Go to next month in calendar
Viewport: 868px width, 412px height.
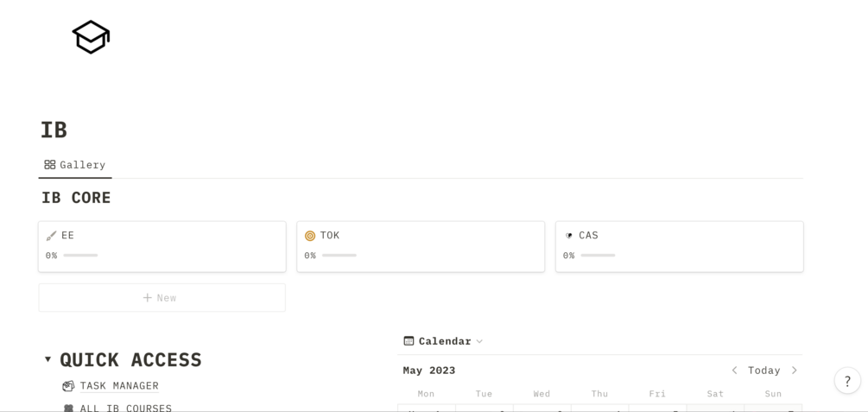click(x=795, y=371)
